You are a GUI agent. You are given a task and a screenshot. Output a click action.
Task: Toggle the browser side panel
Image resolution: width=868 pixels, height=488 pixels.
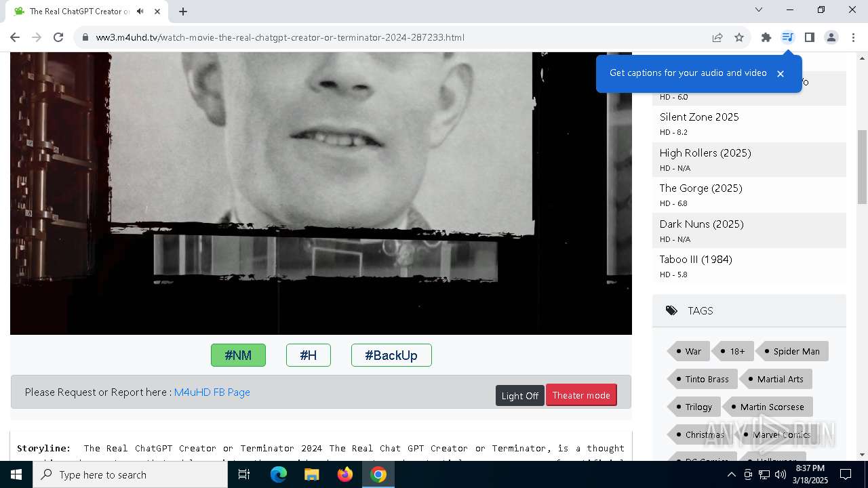pos(809,37)
